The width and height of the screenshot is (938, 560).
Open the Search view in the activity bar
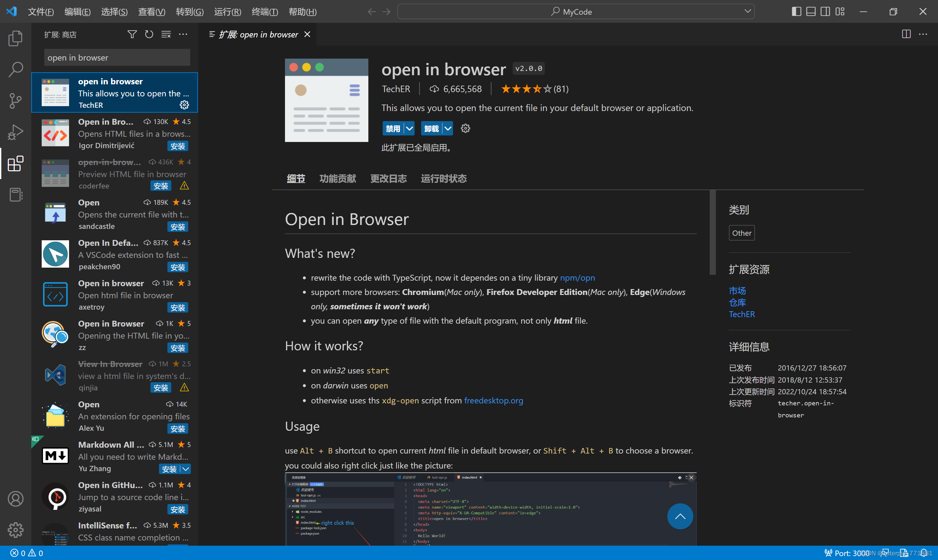[16, 69]
